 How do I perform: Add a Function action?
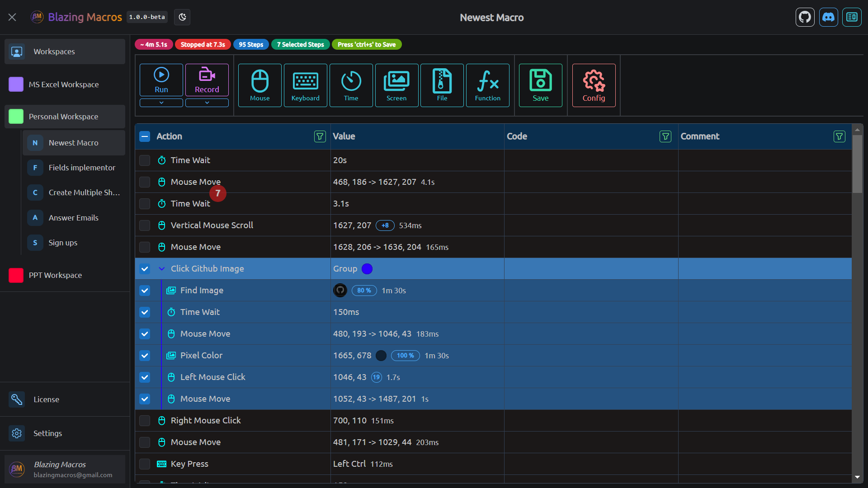pyautogui.click(x=488, y=85)
